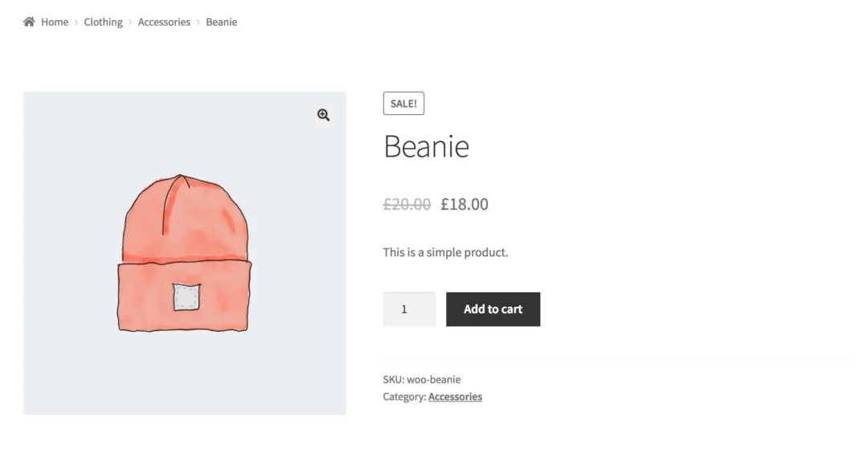
Task: Click the home icon in breadcrumb
Action: pyautogui.click(x=29, y=22)
